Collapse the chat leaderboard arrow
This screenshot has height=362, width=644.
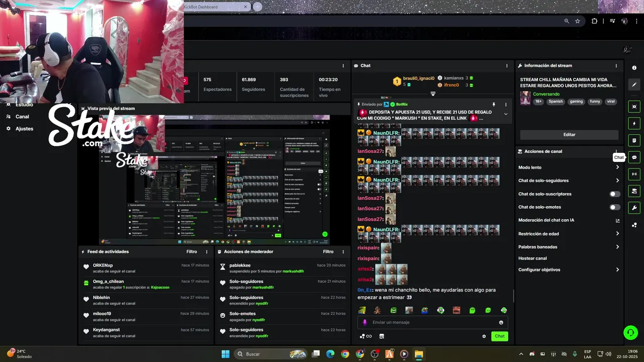[x=433, y=94]
